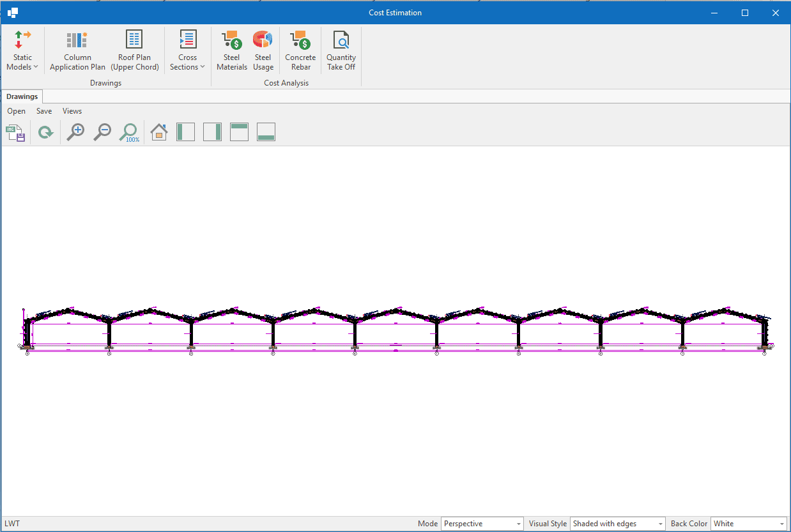Screen dimensions: 791x532
Task: Click the Open menu item
Action: 17,111
